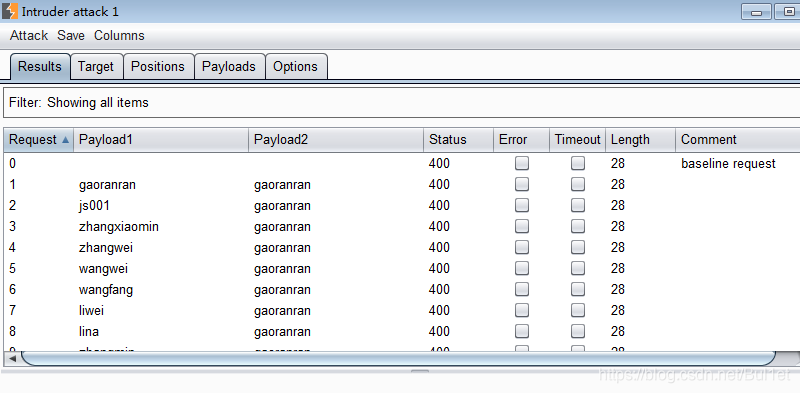800x393 pixels.
Task: Click the Burp Intruder lightning icon in title bar
Action: pyautogui.click(x=10, y=11)
